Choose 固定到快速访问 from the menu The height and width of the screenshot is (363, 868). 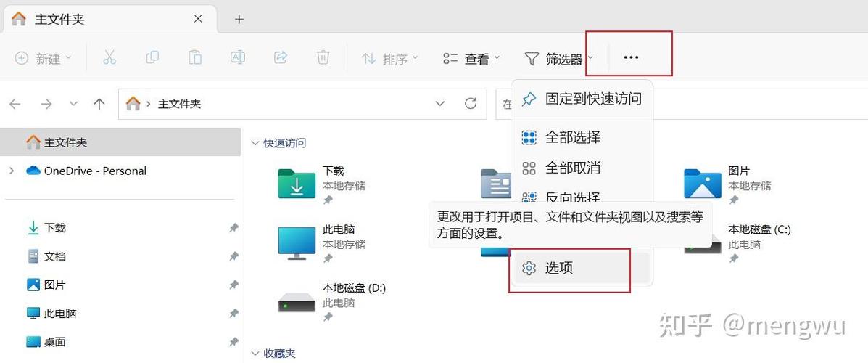[x=582, y=99]
